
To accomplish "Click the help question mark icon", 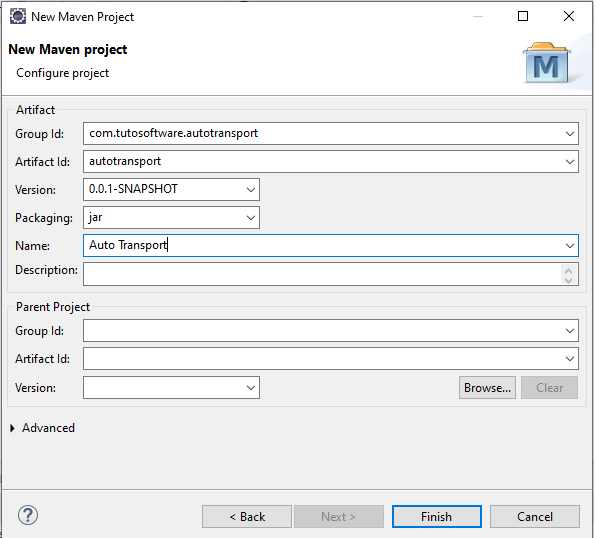I will click(28, 516).
